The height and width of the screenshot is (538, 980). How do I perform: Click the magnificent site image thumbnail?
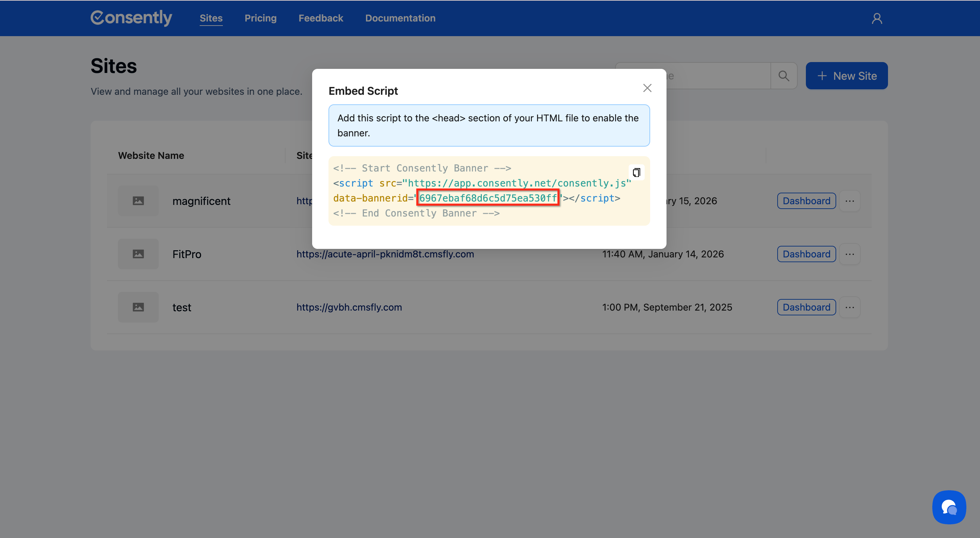pyautogui.click(x=138, y=201)
